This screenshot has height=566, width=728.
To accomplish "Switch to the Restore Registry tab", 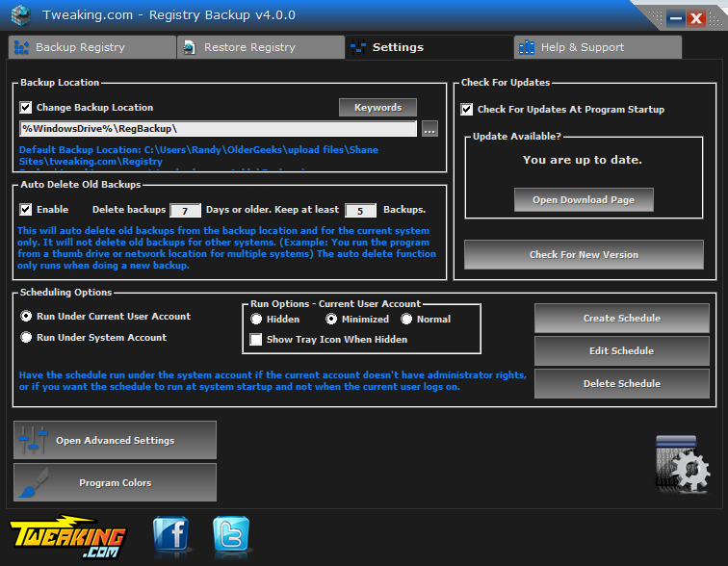I will 260,47.
